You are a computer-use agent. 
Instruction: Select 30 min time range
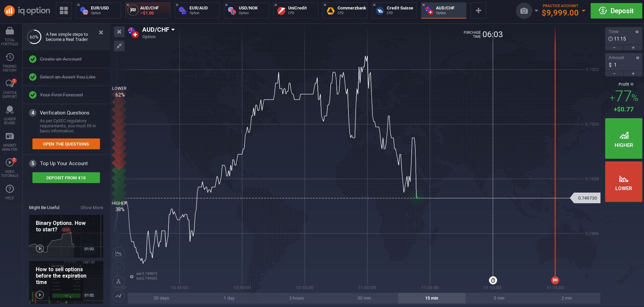point(364,298)
